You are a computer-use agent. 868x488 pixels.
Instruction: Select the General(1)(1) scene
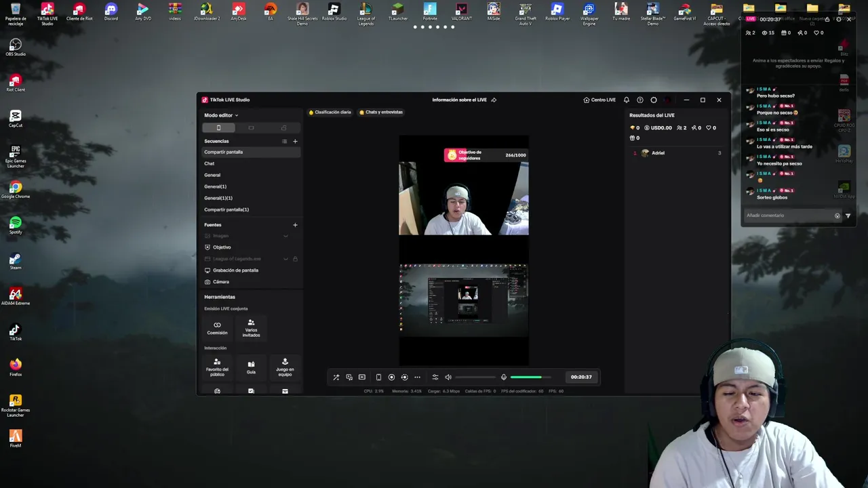pos(251,198)
